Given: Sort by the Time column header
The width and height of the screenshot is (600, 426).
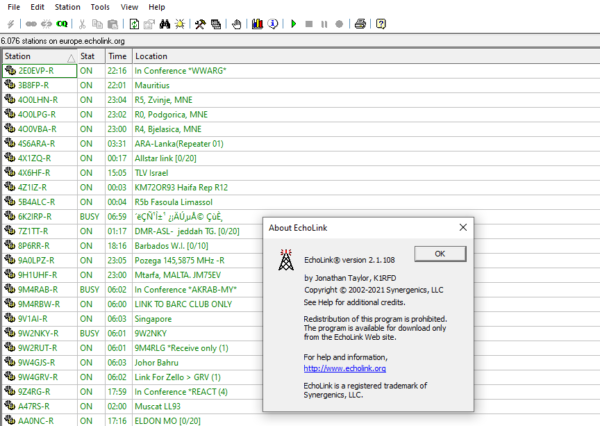Looking at the screenshot, I should pyautogui.click(x=119, y=56).
